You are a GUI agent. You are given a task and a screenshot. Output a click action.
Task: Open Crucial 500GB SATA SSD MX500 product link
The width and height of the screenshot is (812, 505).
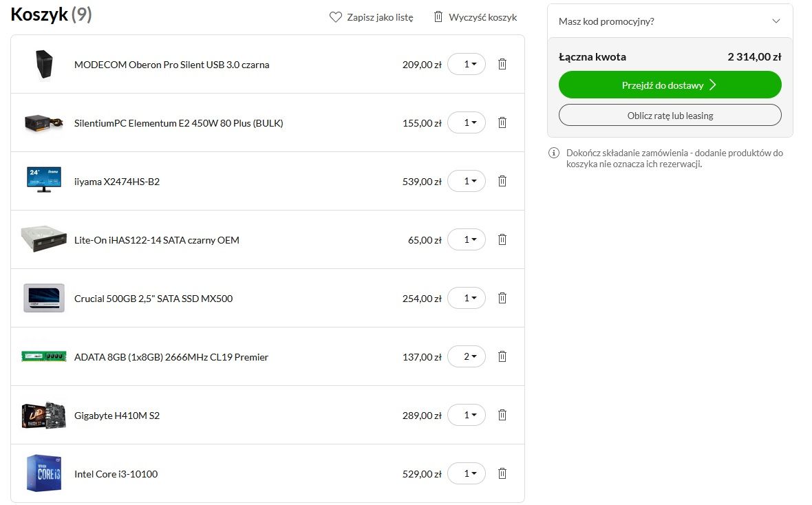[153, 299]
